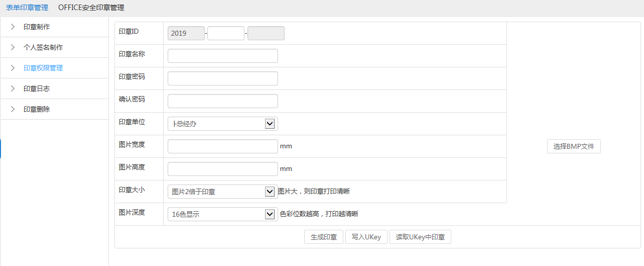
Task: Click the 印章密码 input field
Action: [x=222, y=78]
